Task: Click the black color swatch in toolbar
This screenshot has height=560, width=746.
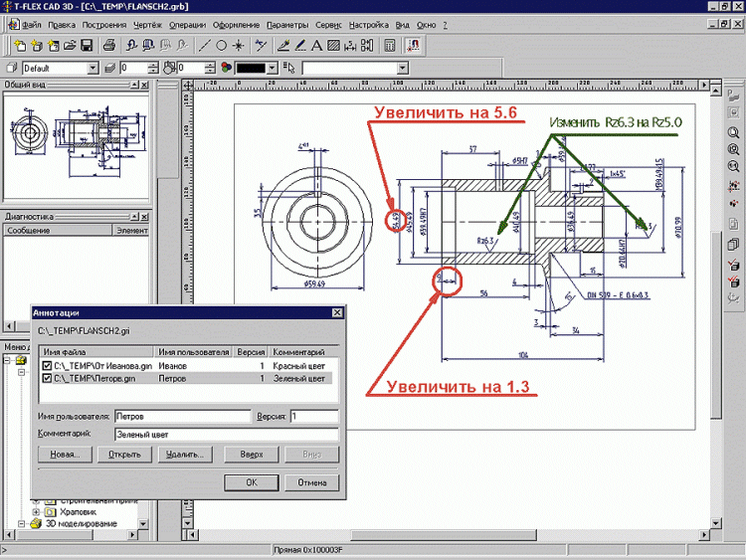Action: click(x=251, y=68)
